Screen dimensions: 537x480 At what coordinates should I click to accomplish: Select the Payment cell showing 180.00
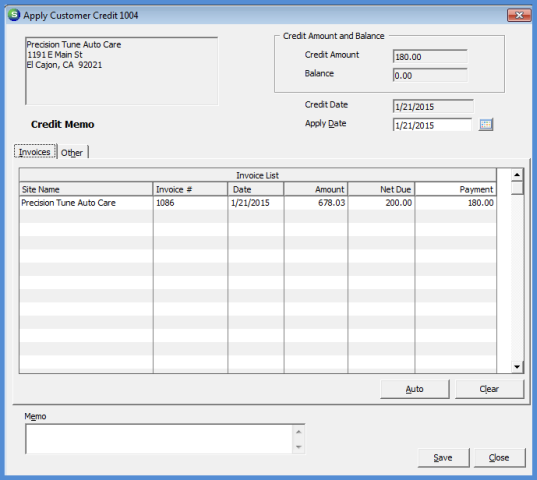point(455,203)
